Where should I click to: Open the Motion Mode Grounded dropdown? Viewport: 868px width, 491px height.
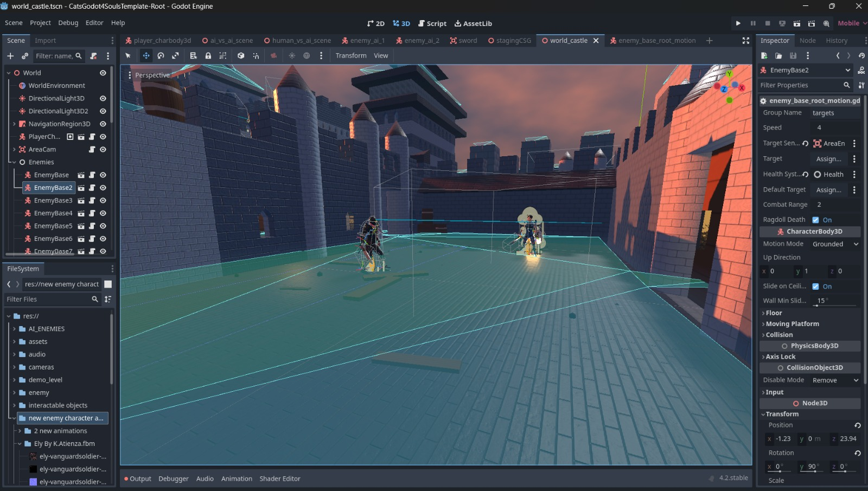pos(835,244)
